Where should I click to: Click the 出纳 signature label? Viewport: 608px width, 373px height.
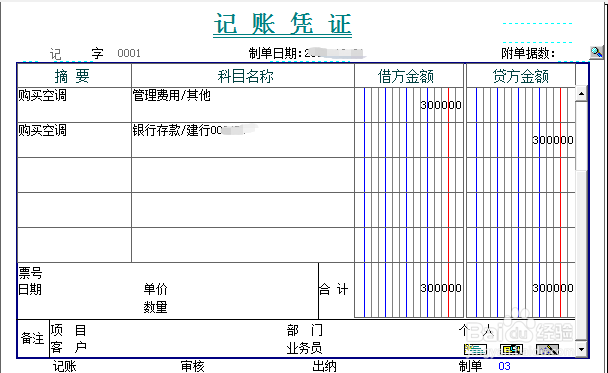tap(325, 366)
